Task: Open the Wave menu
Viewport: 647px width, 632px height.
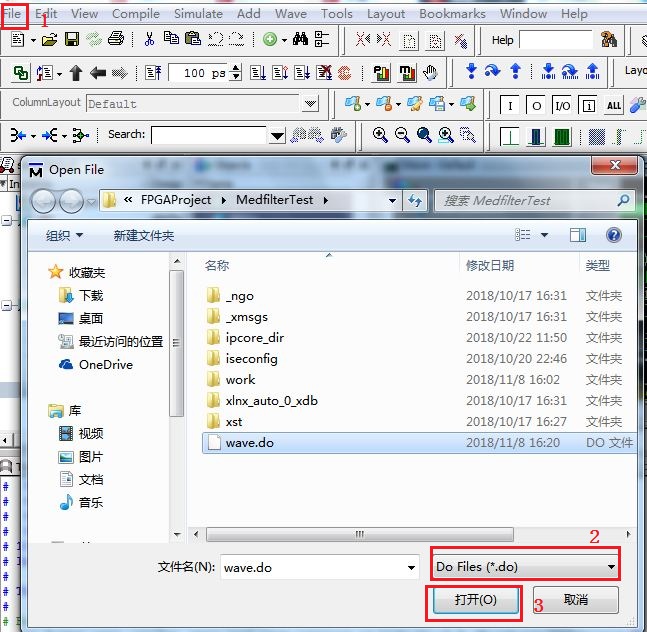Action: (291, 14)
